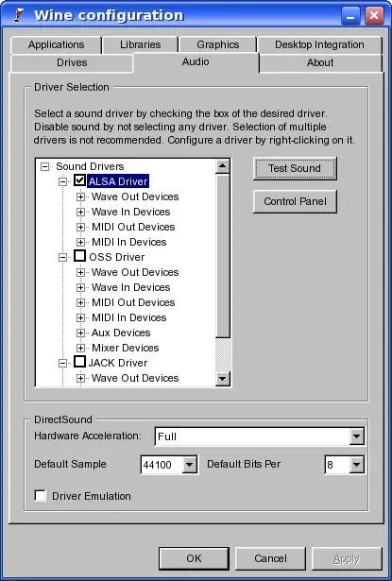Switch to the Libraries tab
The height and width of the screenshot is (581, 392).
pos(141,44)
